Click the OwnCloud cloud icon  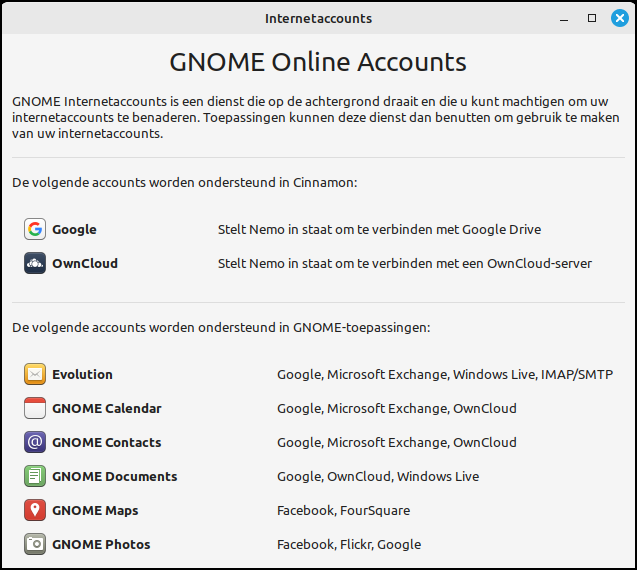pyautogui.click(x=35, y=263)
